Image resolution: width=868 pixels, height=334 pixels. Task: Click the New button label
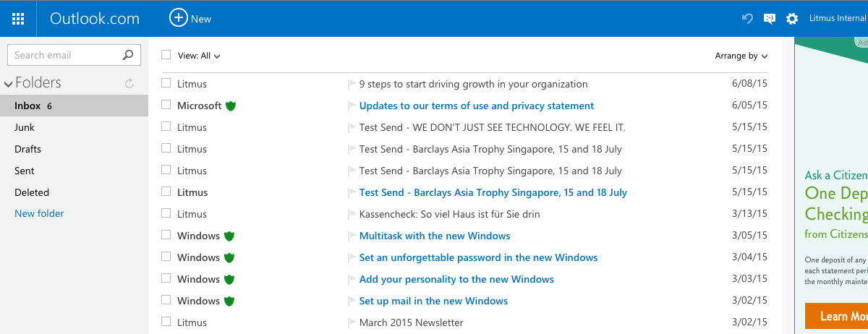tap(201, 19)
